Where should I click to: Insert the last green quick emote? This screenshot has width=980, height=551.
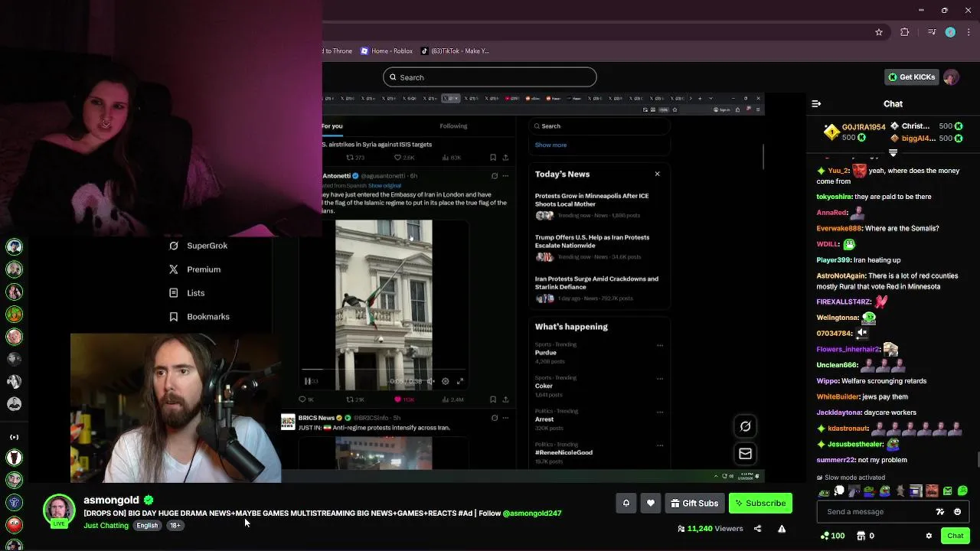click(962, 491)
